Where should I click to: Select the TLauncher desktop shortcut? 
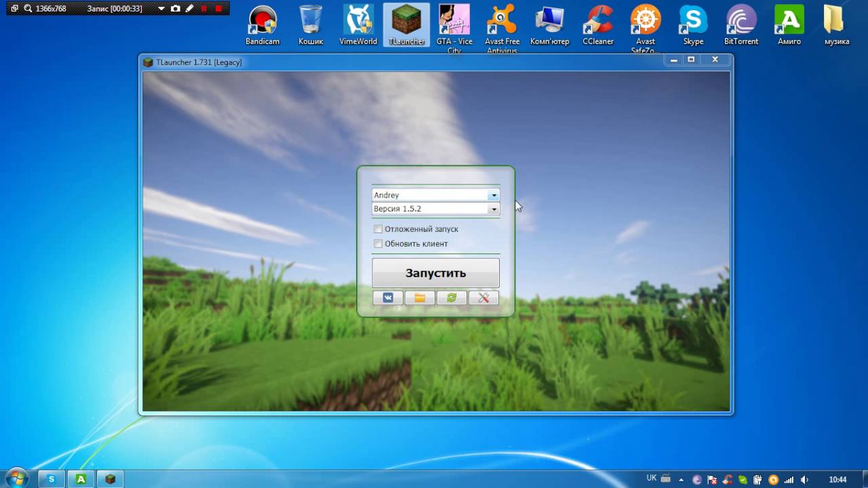coord(406,26)
